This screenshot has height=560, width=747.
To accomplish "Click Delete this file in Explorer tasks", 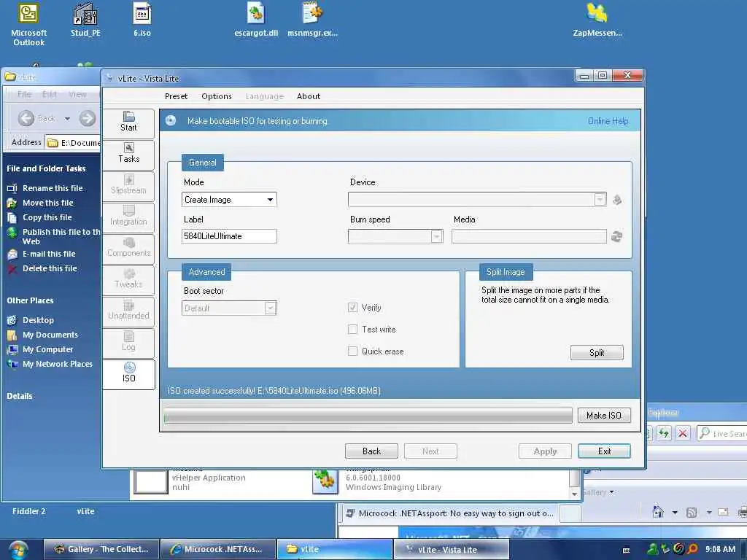I will click(50, 268).
